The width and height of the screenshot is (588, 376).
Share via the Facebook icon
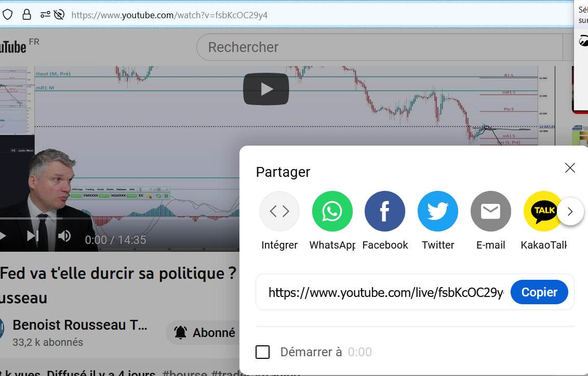point(385,211)
